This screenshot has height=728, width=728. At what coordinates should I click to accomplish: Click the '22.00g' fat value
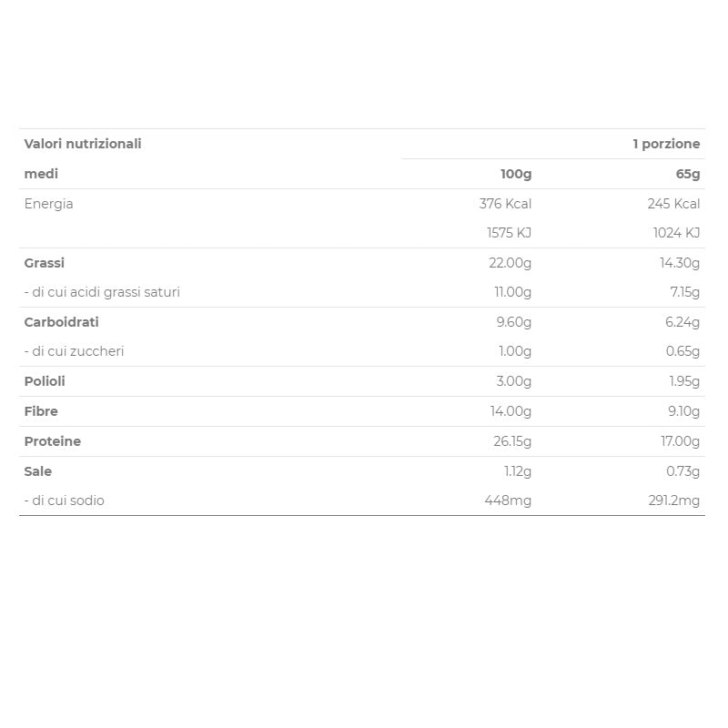tap(511, 263)
